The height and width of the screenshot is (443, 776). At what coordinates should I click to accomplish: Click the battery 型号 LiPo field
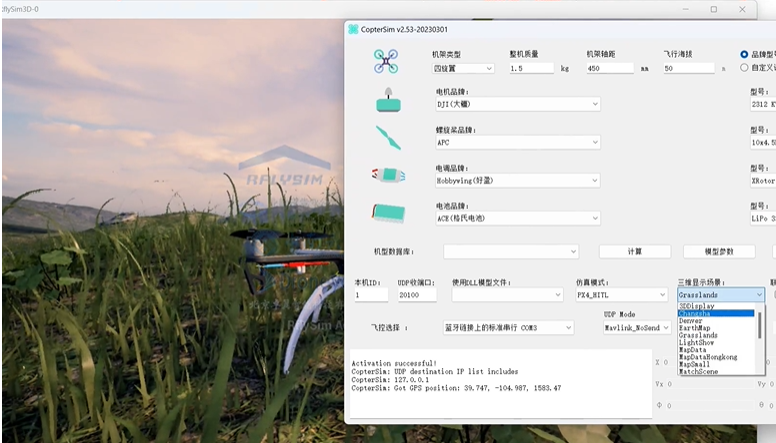[763, 218]
